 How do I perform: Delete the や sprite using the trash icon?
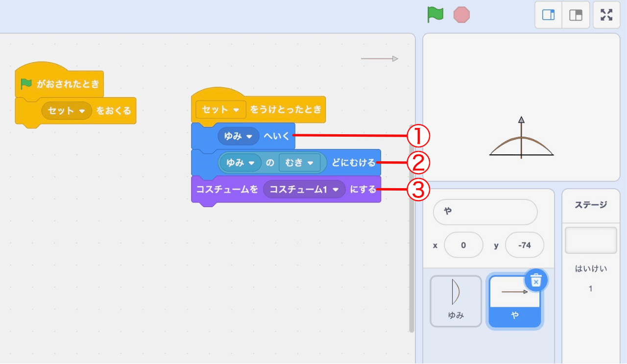tap(536, 280)
